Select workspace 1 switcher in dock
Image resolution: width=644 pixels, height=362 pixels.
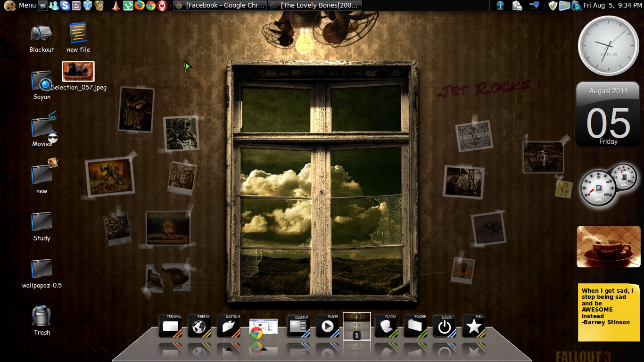coord(357,326)
